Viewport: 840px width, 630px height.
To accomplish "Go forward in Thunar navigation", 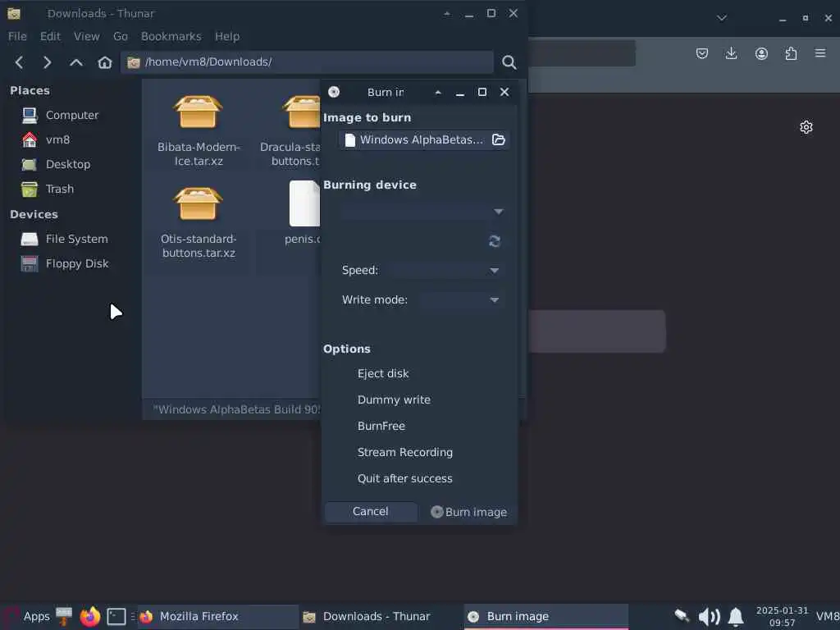I will tap(47, 62).
